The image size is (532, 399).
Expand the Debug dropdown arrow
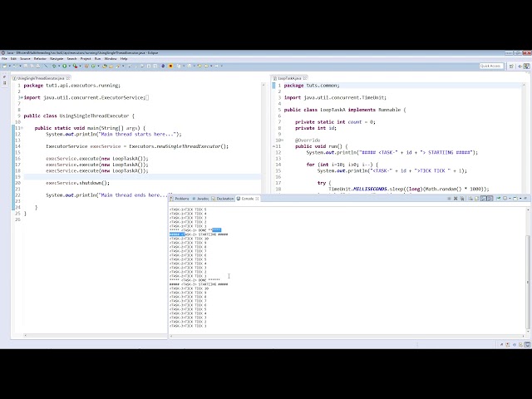coord(59,66)
